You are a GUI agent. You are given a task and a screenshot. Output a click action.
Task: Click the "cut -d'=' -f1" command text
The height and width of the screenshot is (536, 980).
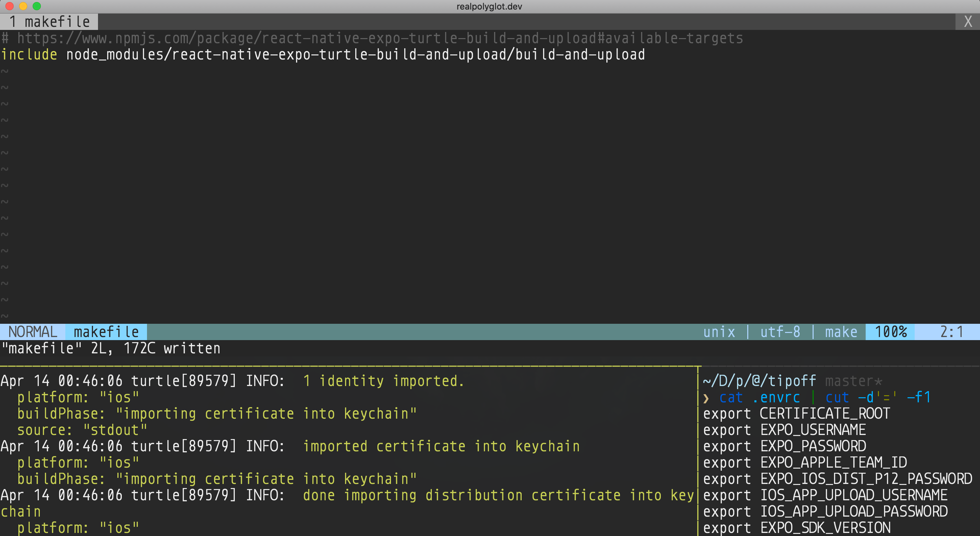coord(878,397)
